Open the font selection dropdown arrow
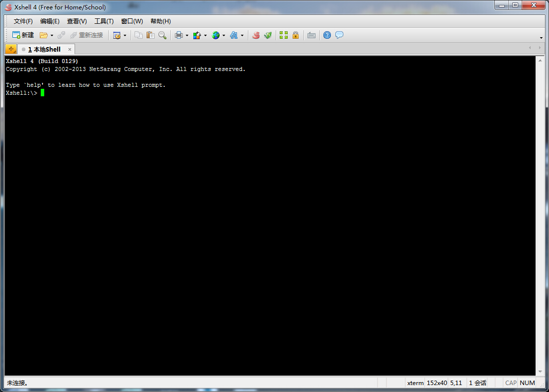 (242, 35)
